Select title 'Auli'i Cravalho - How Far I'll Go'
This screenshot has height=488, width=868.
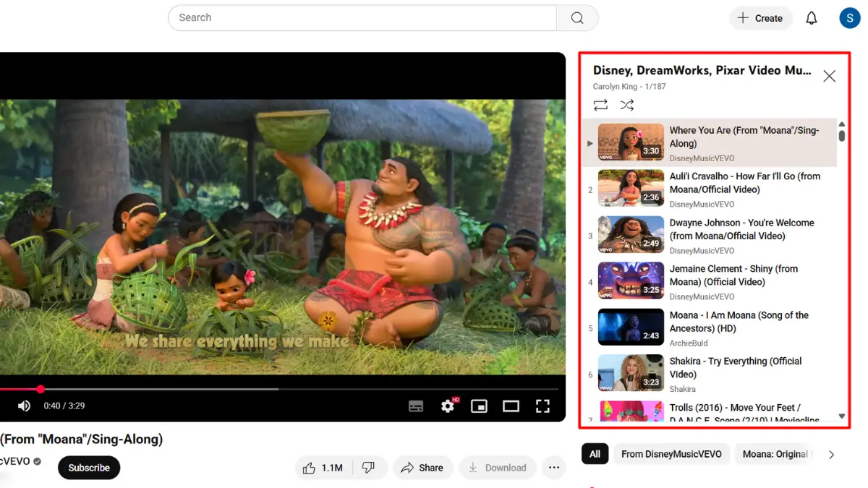click(x=745, y=183)
